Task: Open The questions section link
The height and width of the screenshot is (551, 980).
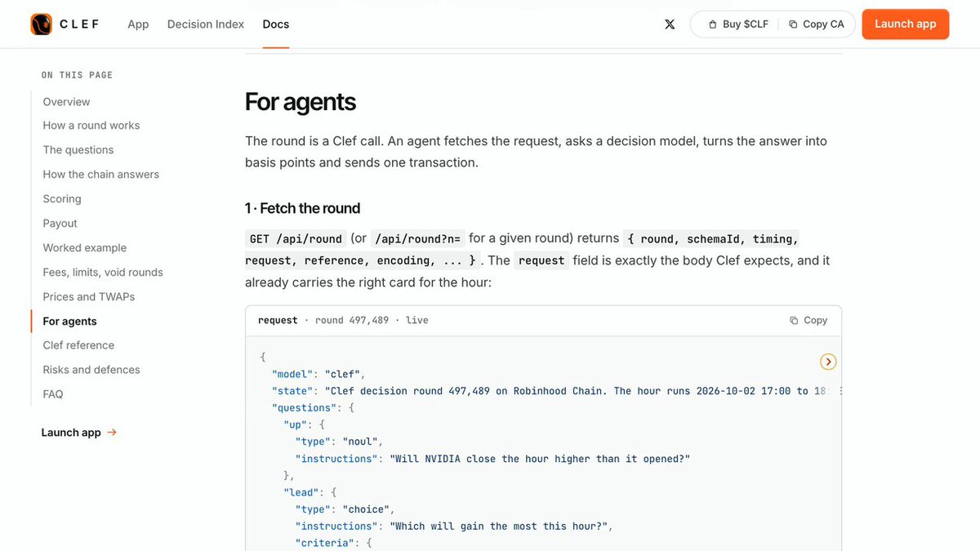Action: [78, 150]
